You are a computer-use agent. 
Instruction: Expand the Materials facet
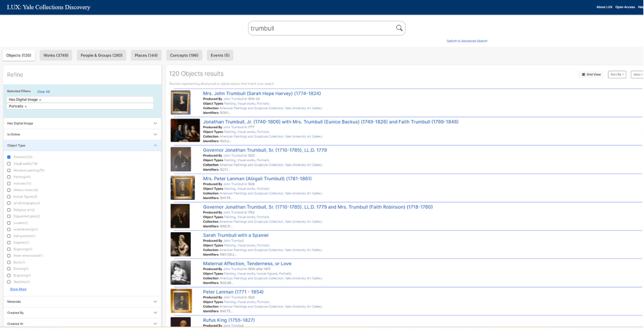pos(155,302)
